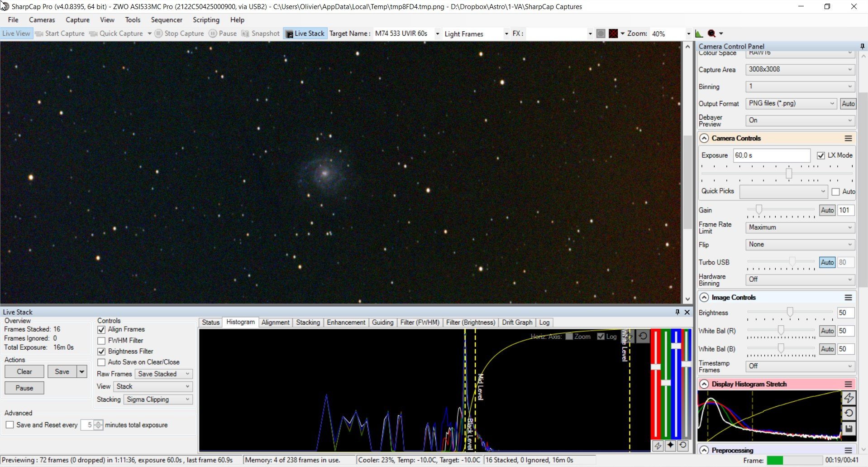Save display histogram stretch with disk icon
868x467 pixels.
pos(849,428)
